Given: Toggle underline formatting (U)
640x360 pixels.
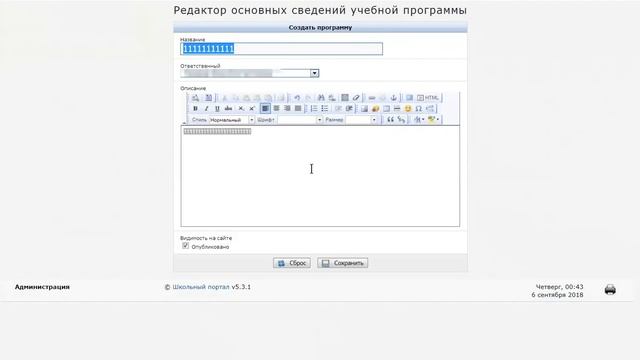Looking at the screenshot, I should [x=217, y=109].
